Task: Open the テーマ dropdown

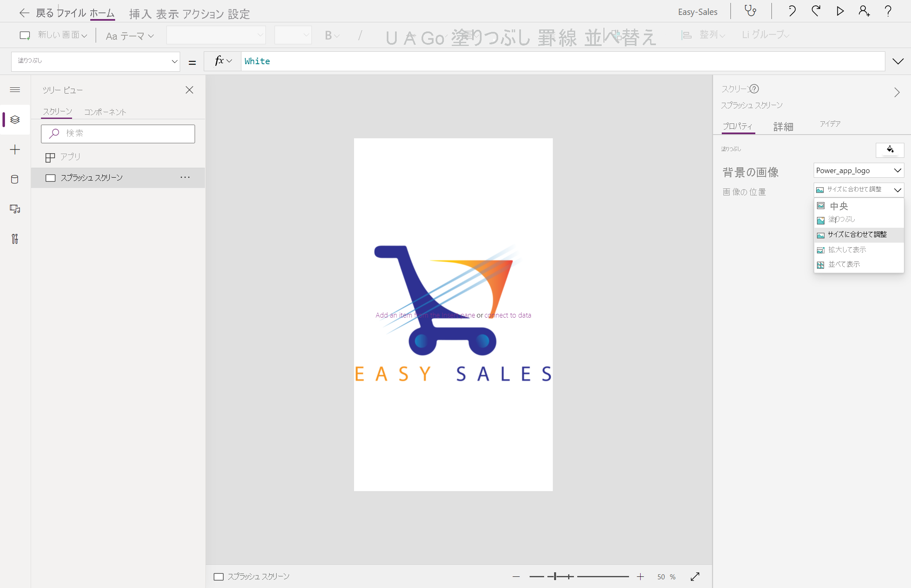Action: (x=130, y=36)
